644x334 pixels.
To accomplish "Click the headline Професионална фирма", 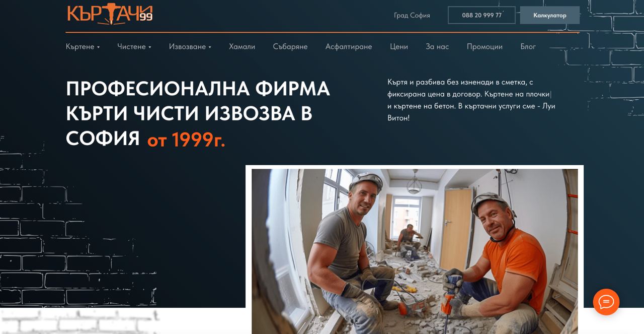I will tap(198, 89).
